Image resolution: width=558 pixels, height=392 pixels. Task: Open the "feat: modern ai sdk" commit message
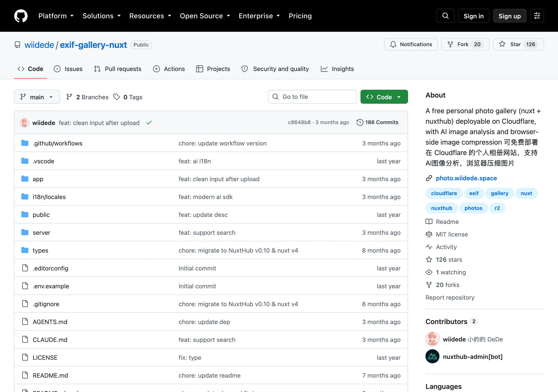point(206,197)
